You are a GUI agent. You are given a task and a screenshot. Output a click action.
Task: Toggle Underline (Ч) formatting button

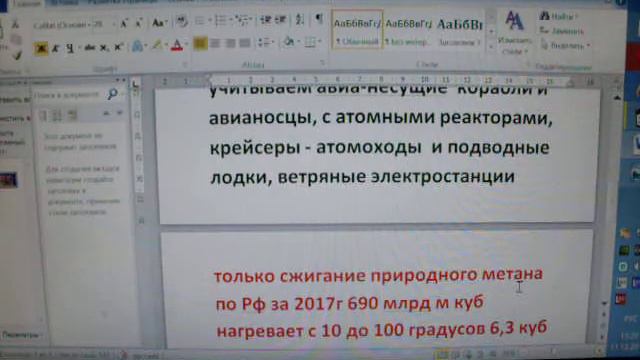70,49
